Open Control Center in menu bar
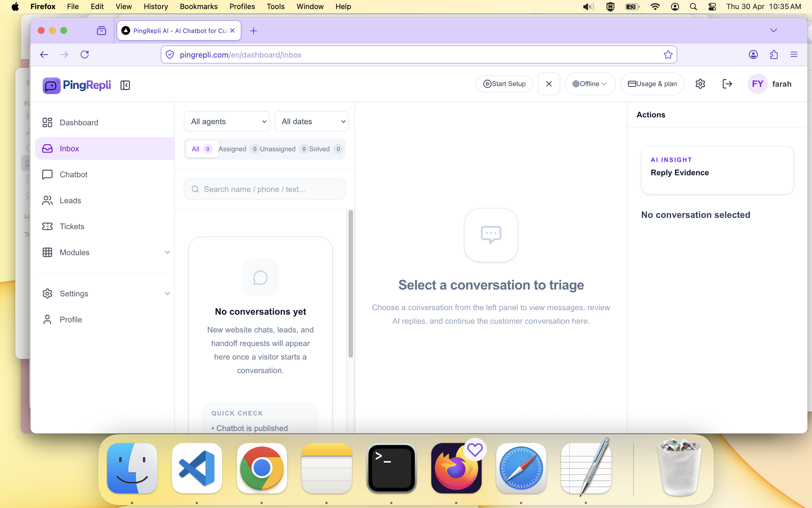The width and height of the screenshot is (812, 508). (712, 6)
